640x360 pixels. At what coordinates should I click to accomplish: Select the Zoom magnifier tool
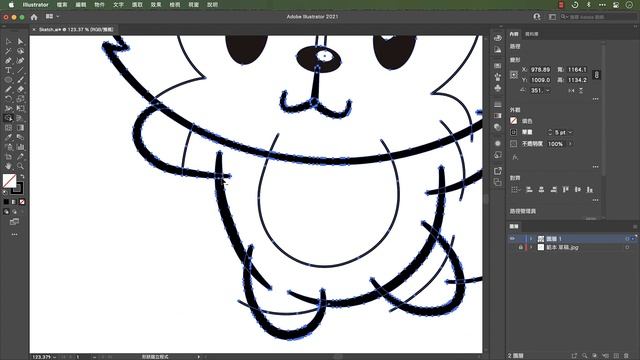point(20,166)
